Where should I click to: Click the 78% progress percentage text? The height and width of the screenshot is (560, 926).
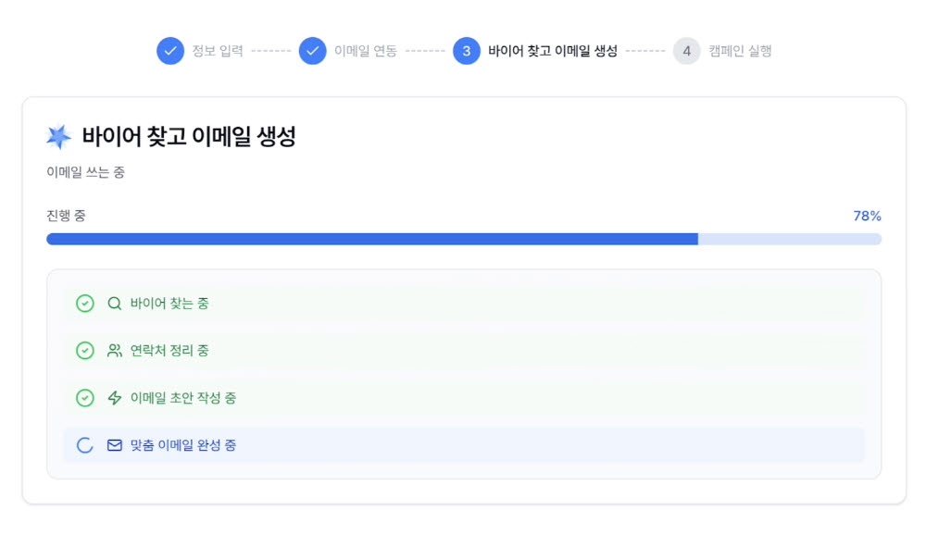pyautogui.click(x=867, y=216)
